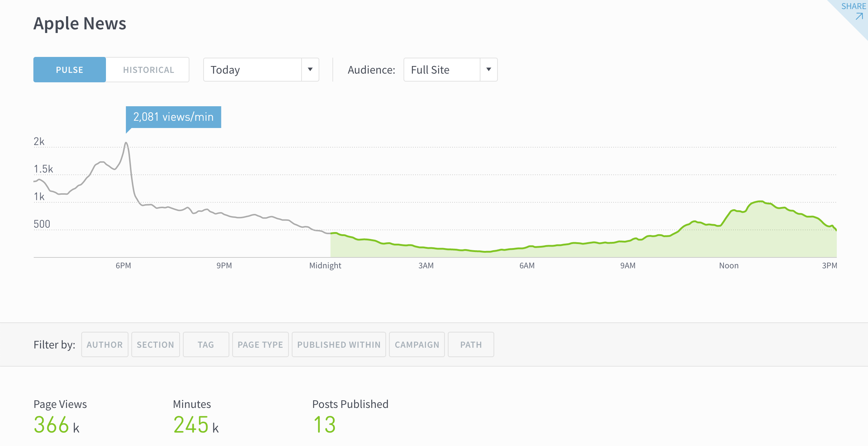Click the arrow on the Today dropdown
868x446 pixels.
click(310, 70)
